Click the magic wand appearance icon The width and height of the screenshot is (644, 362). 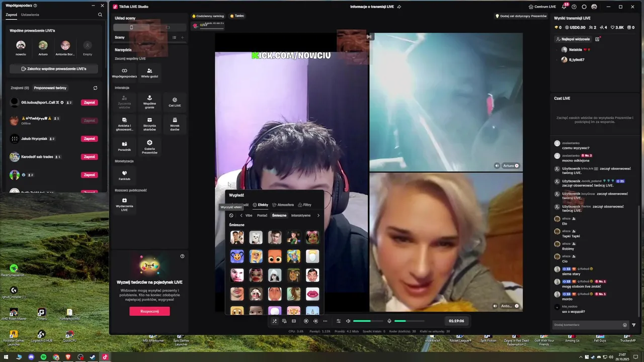point(274,321)
